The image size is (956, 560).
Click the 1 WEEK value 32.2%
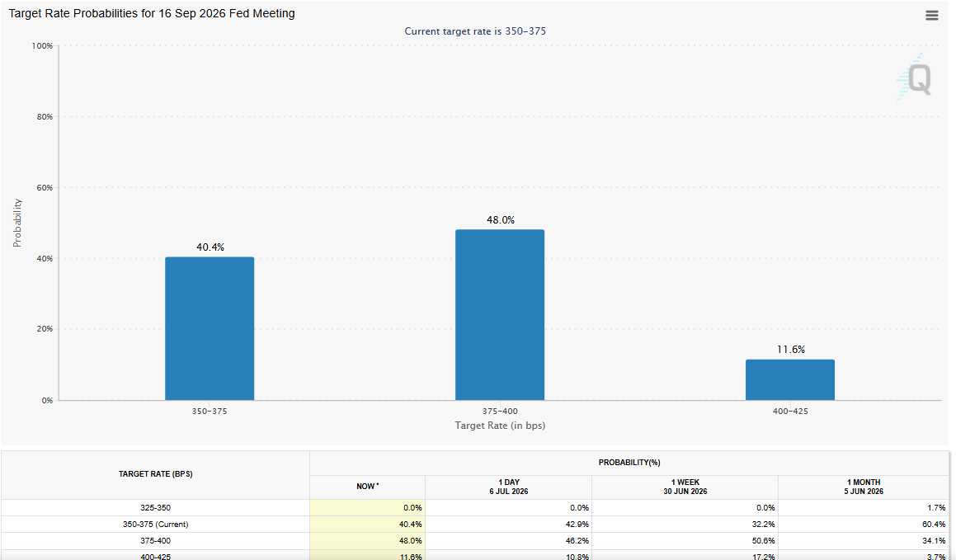[x=763, y=524]
